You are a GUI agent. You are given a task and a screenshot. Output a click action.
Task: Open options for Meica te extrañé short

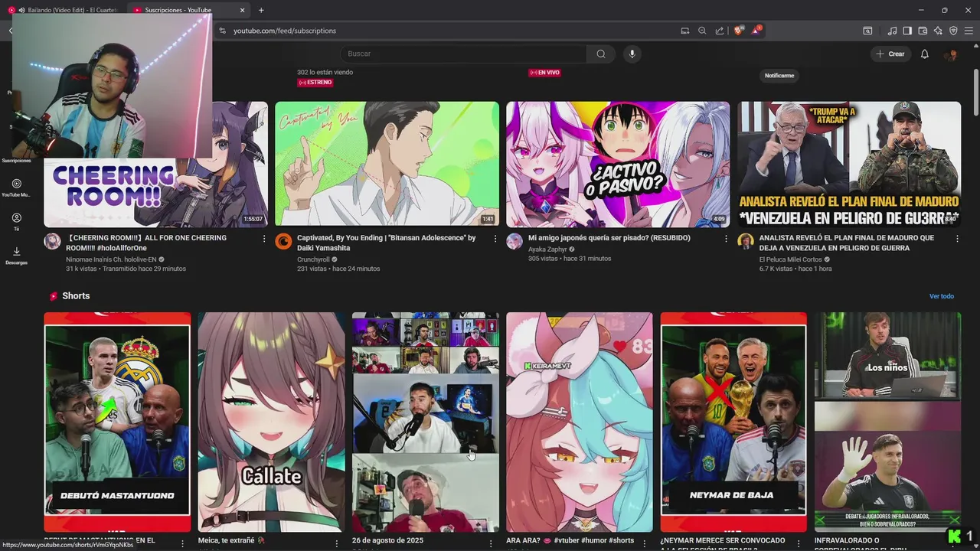tap(337, 543)
